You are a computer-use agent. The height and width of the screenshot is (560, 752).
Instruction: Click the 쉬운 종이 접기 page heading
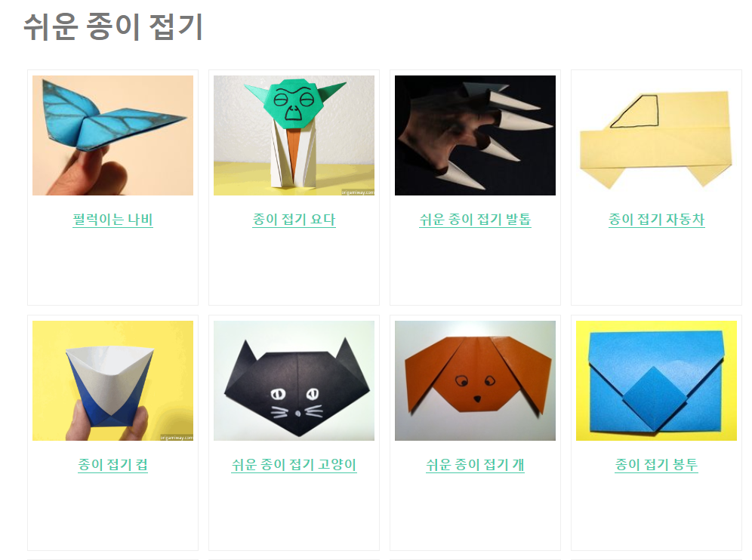coord(113,27)
